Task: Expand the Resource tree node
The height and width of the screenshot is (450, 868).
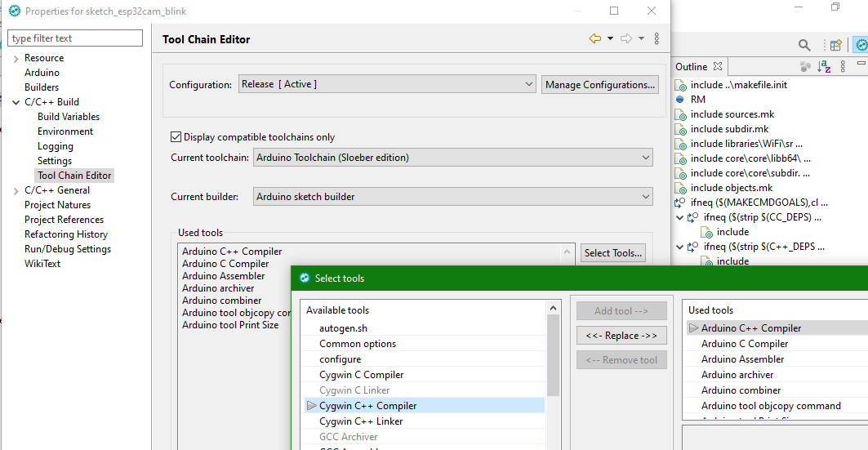Action: [16, 58]
